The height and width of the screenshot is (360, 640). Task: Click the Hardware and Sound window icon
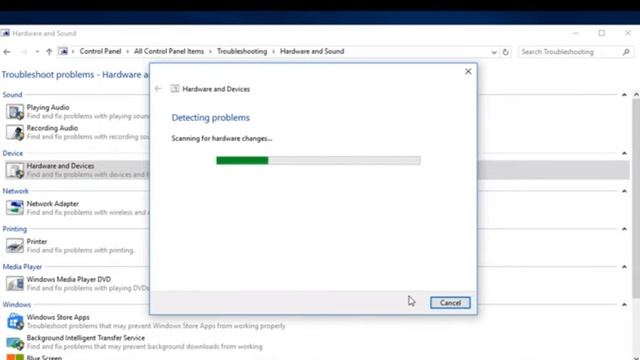(5, 33)
